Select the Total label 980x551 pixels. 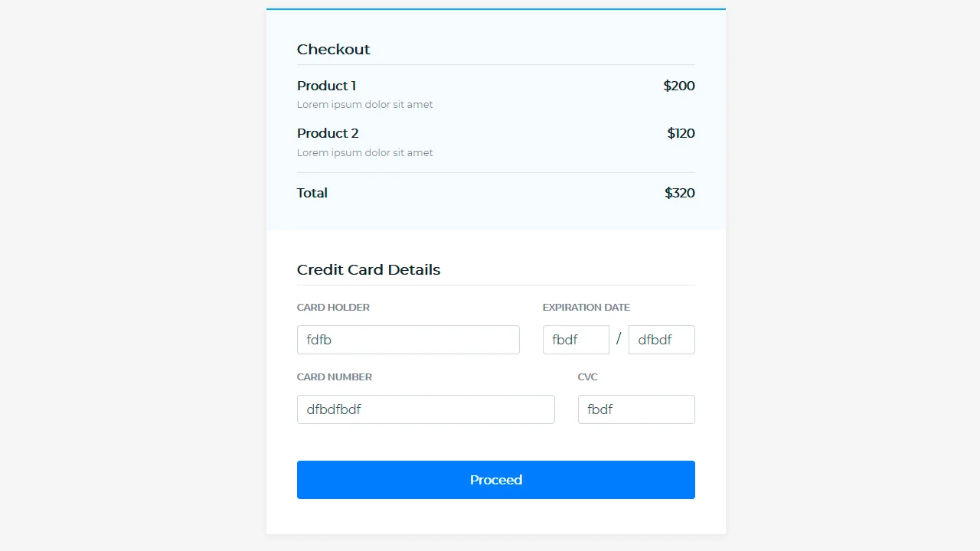pos(312,193)
